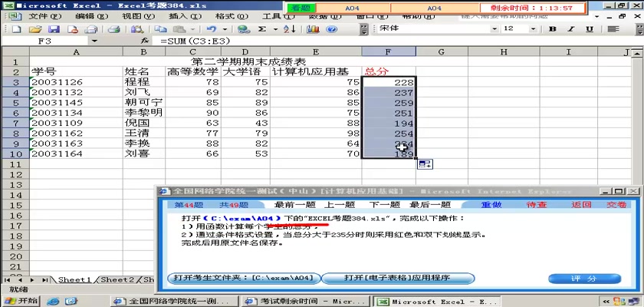Click the formula bar showing =SUM(C3:E3)

coord(394,41)
